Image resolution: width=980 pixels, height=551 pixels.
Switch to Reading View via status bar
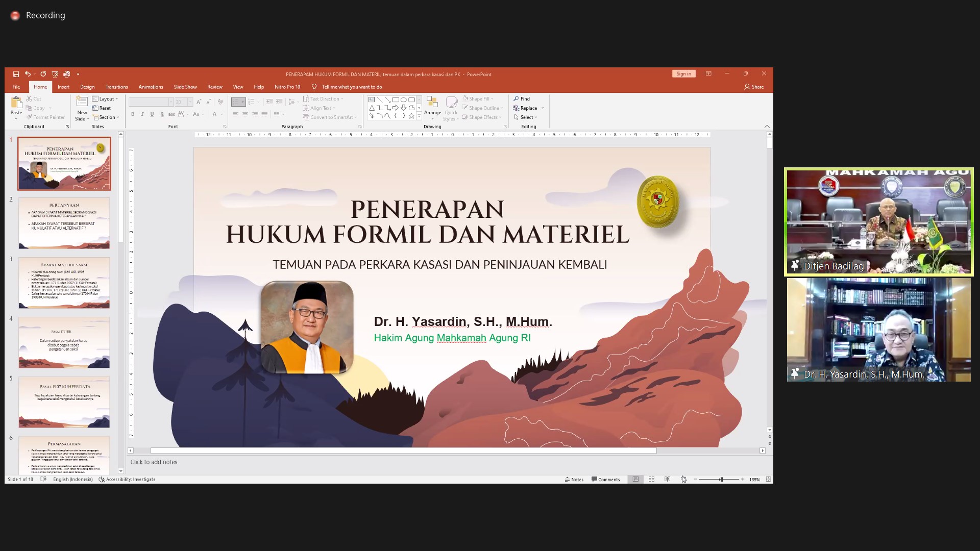[x=667, y=479]
